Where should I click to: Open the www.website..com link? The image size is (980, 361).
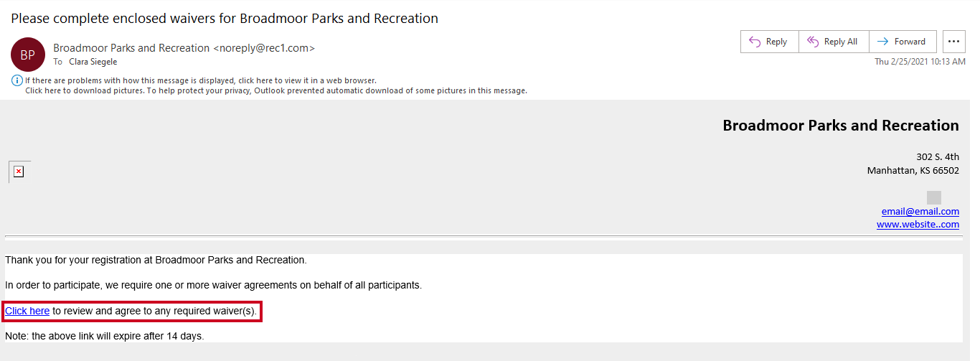[x=918, y=224]
